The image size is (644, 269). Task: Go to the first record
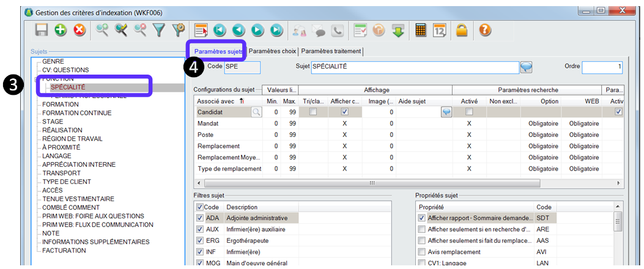[219, 30]
